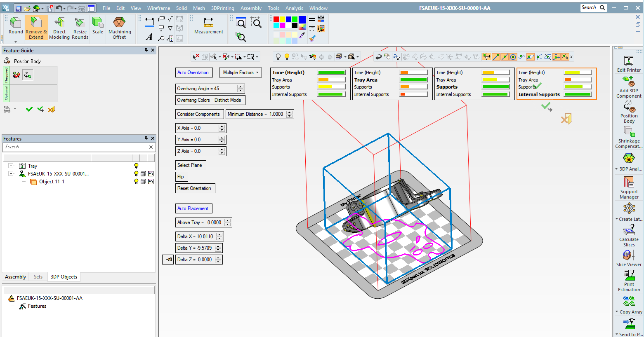Click inside the Features search box
The height and width of the screenshot is (337, 644).
point(74,147)
